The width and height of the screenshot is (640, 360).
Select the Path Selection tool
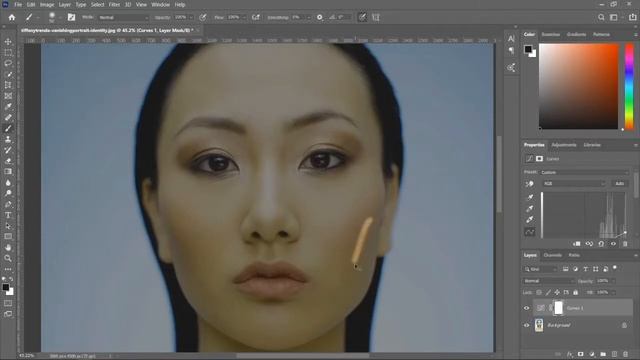8,226
